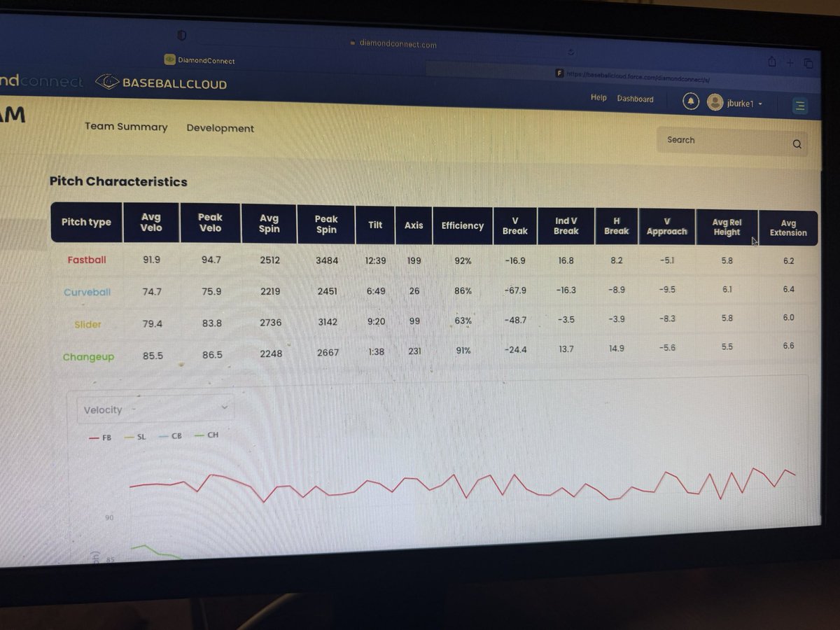Go to the Dashboard link
The image size is (840, 630).
coord(635,99)
